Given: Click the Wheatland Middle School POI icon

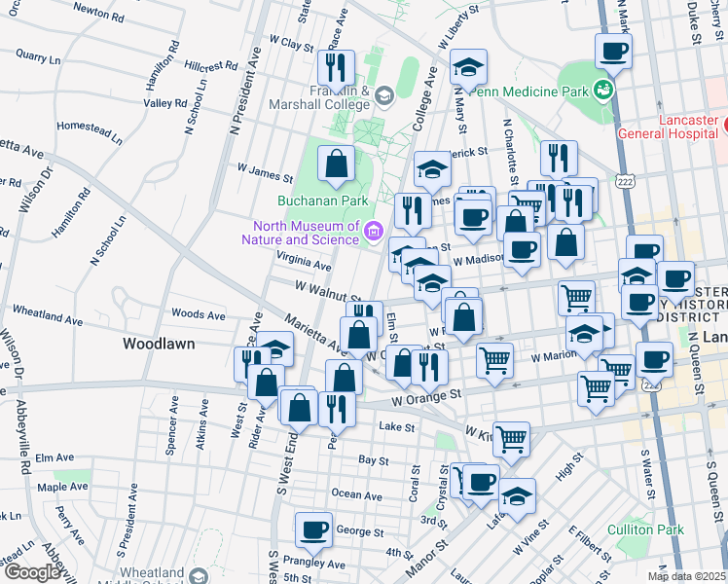Looking at the screenshot, I should pos(200,575).
